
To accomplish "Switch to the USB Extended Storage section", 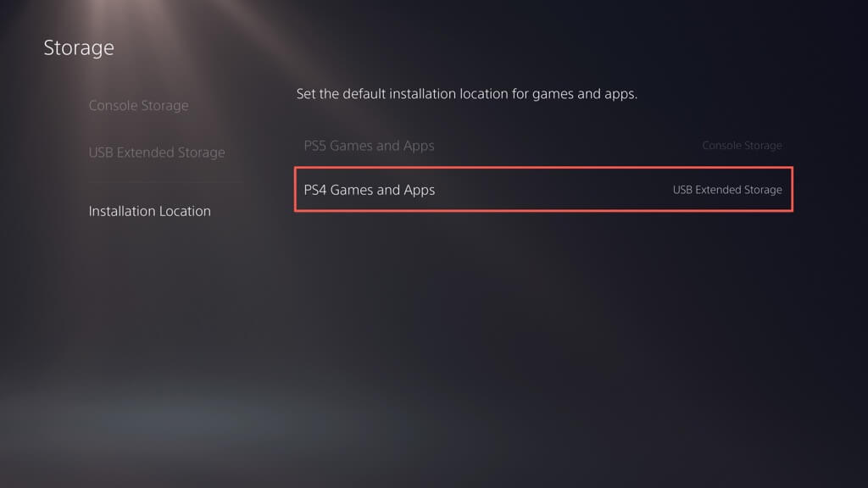I will (157, 152).
